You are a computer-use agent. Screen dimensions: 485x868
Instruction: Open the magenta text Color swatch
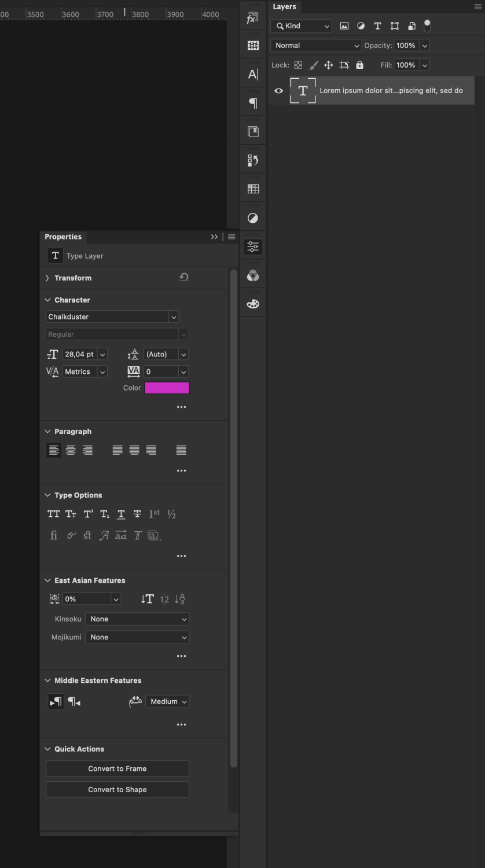[x=167, y=388]
